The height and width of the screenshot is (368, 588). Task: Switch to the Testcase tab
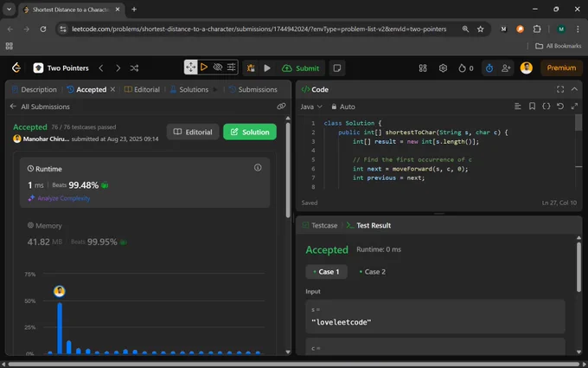320,225
